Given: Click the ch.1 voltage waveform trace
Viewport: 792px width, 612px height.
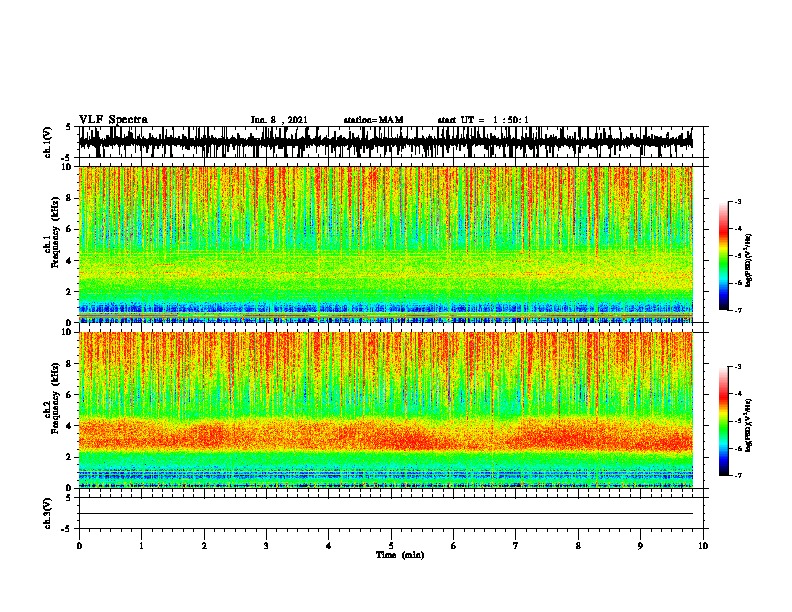Looking at the screenshot, I should tap(386, 142).
